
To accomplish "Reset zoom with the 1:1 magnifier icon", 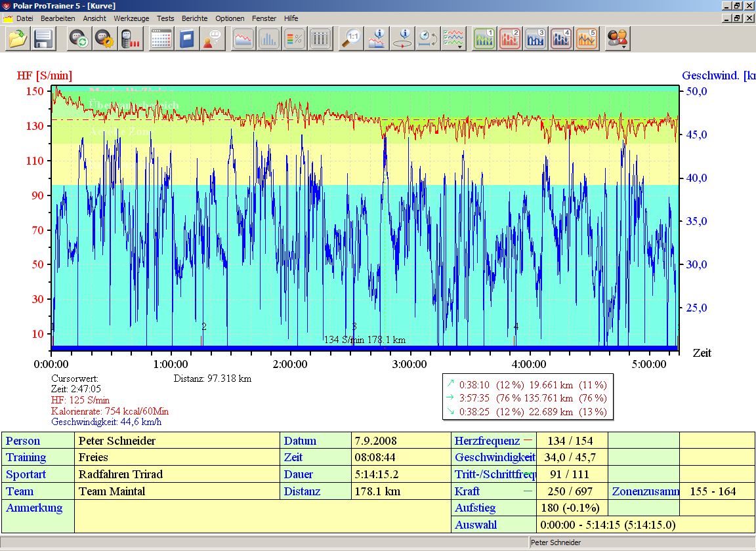I will pyautogui.click(x=352, y=39).
